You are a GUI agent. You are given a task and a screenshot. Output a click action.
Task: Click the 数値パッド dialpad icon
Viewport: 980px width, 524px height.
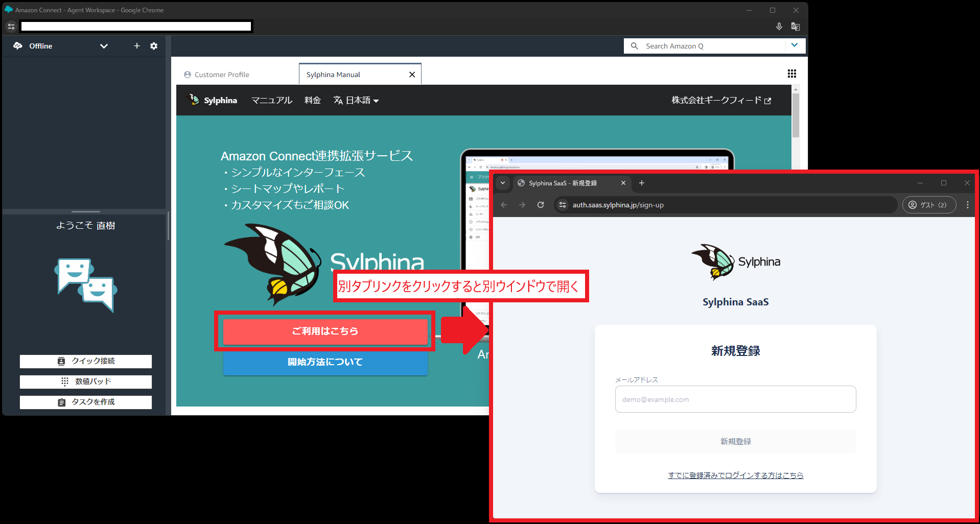pos(65,382)
